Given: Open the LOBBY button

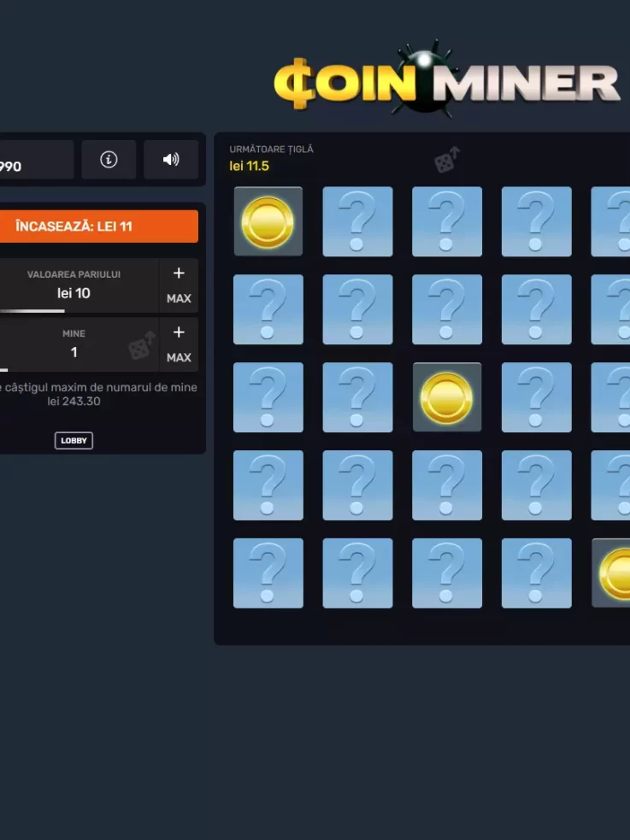Looking at the screenshot, I should (74, 440).
